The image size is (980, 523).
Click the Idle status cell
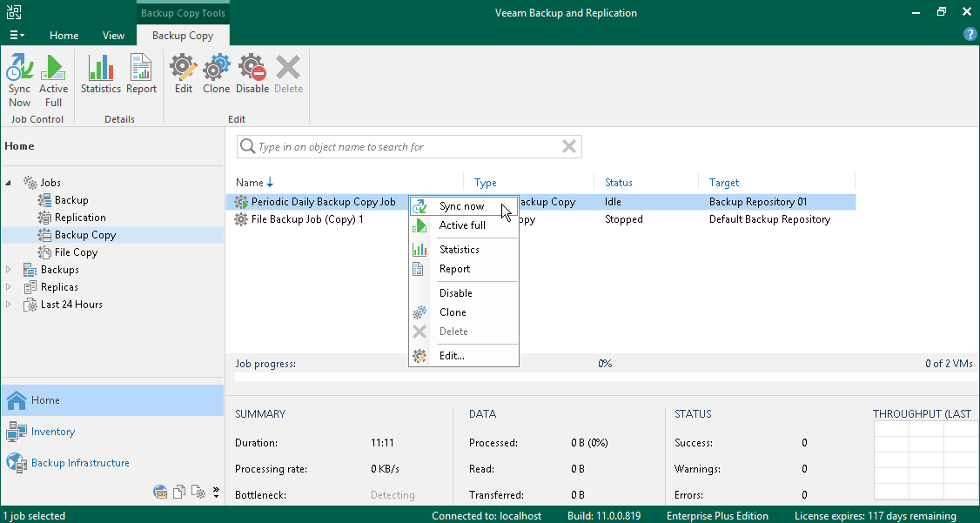click(x=613, y=202)
